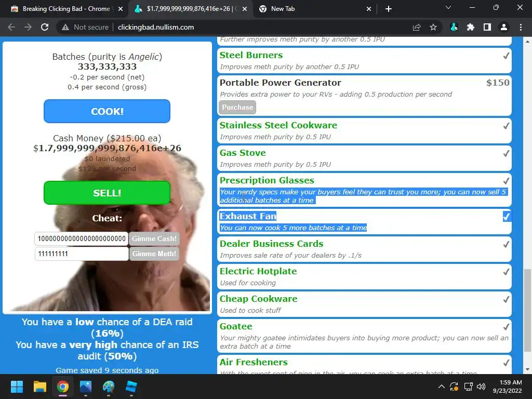Click the Dealer Business Cards checkmark

click(x=506, y=244)
